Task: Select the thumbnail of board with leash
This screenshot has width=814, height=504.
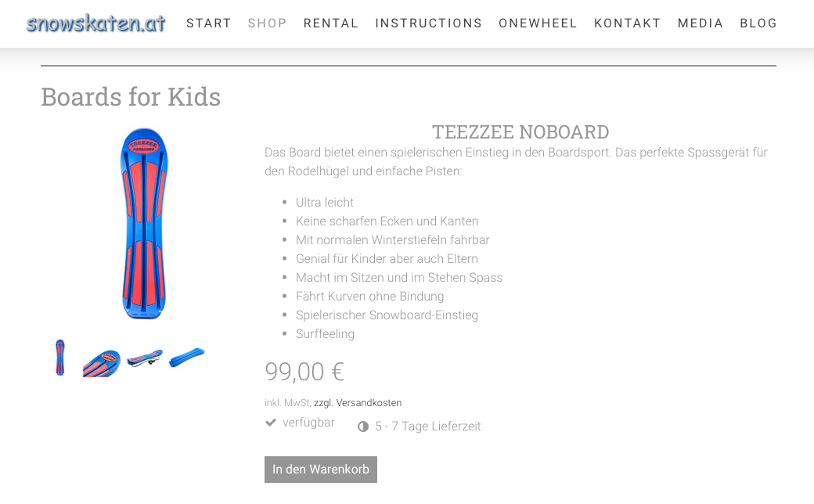Action: tap(145, 358)
